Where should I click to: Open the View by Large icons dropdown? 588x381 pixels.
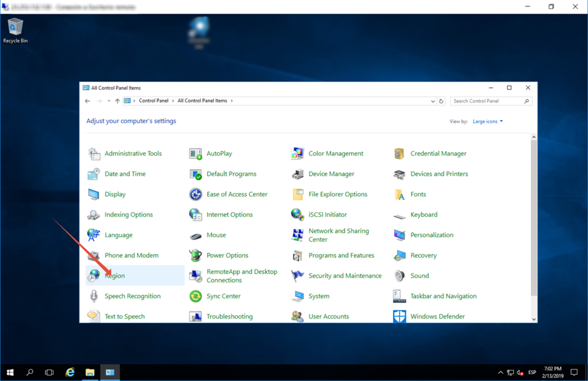click(488, 122)
